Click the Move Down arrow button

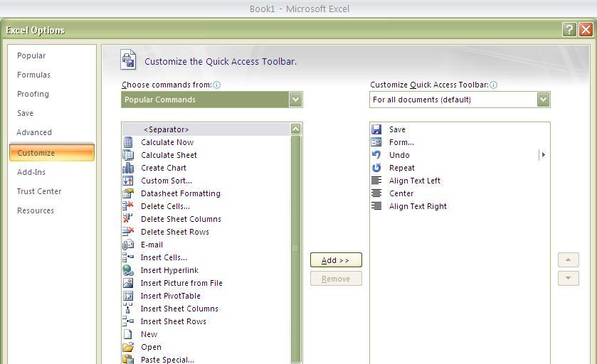click(x=568, y=279)
